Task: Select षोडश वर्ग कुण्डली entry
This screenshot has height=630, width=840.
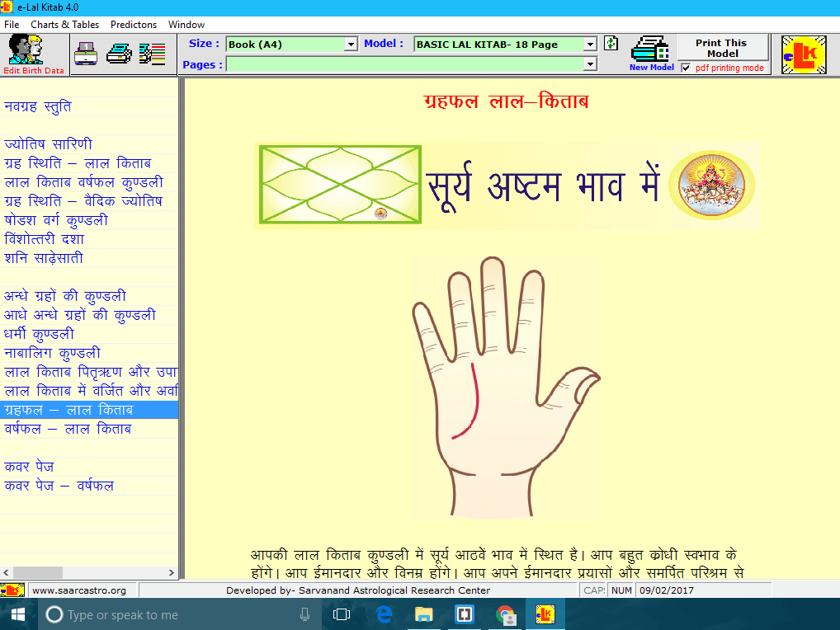Action: (x=56, y=220)
